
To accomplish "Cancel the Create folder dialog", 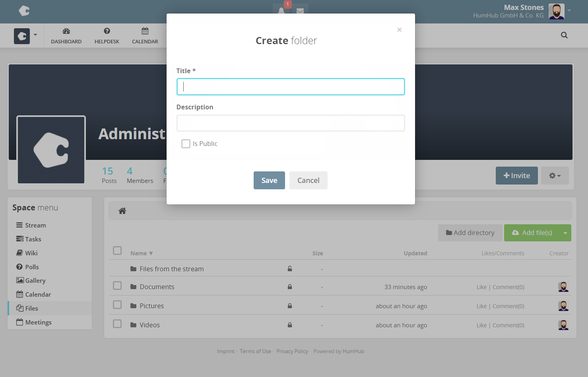I will coord(308,180).
